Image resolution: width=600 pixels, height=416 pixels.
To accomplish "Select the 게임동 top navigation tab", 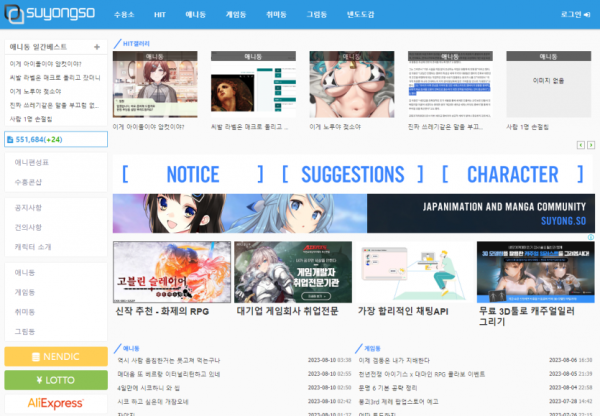I will (x=237, y=15).
